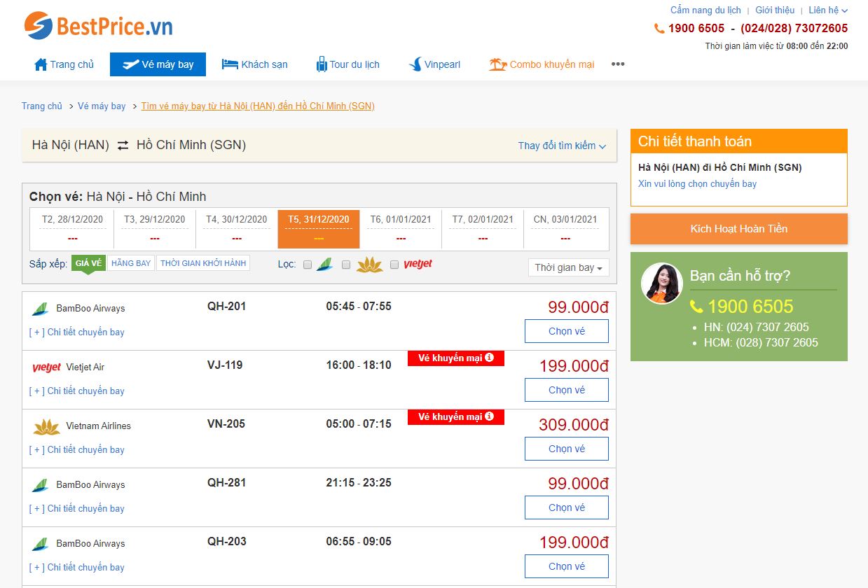Click the Bamboo Airways logo on QH-201 row
The width and height of the screenshot is (868, 588).
coord(39,308)
